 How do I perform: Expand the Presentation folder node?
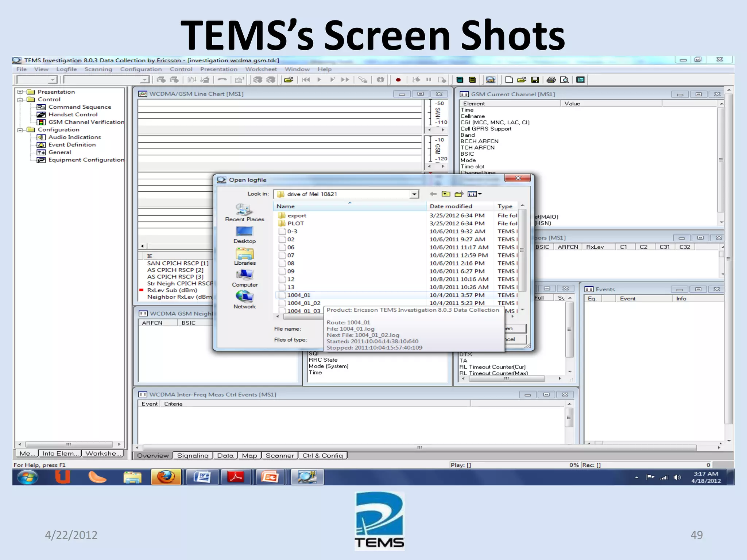pyautogui.click(x=20, y=92)
